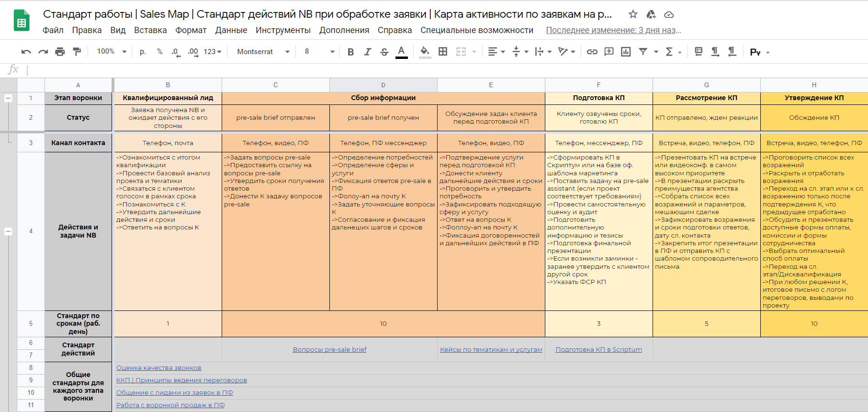
Task: Open the cell borders tool
Action: [x=443, y=52]
